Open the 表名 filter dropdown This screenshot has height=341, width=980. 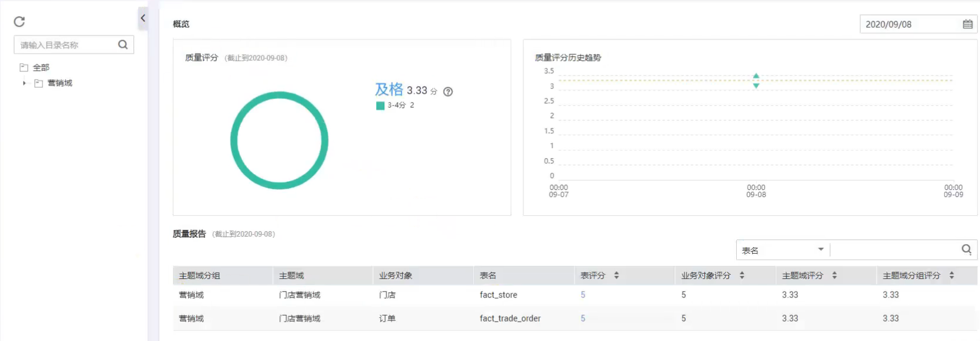pos(782,250)
